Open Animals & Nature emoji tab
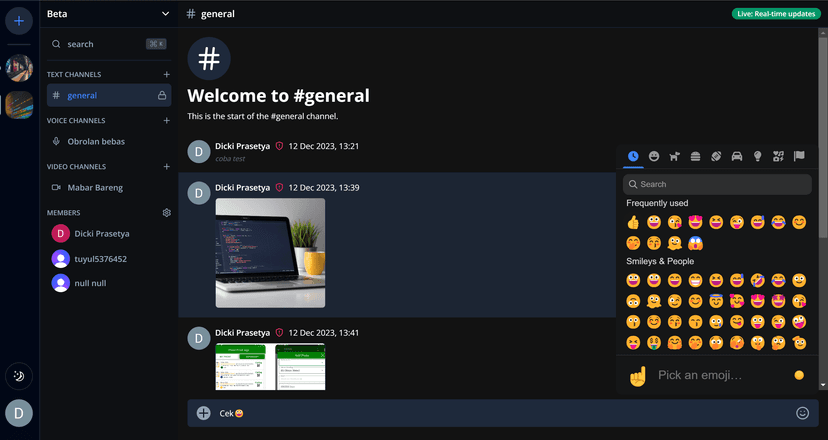828x440 pixels. click(674, 156)
